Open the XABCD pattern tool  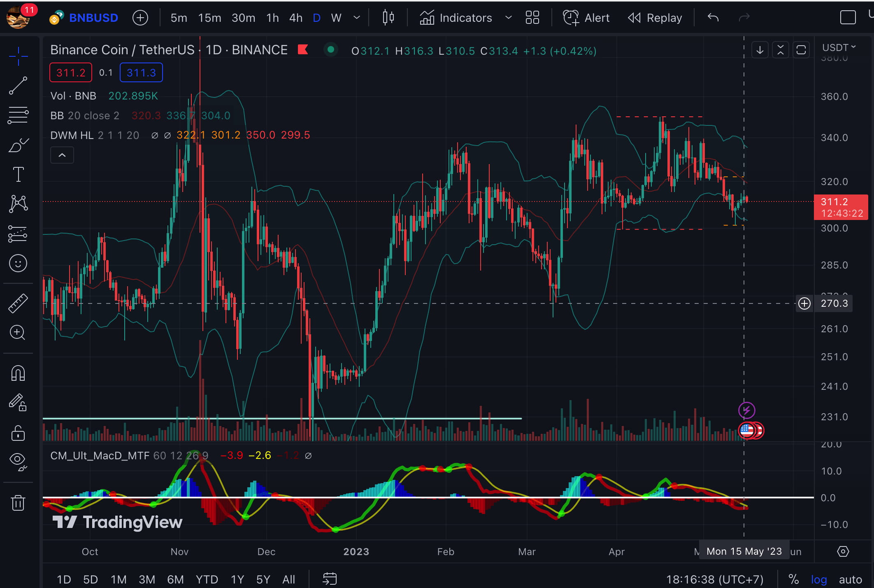tap(18, 204)
